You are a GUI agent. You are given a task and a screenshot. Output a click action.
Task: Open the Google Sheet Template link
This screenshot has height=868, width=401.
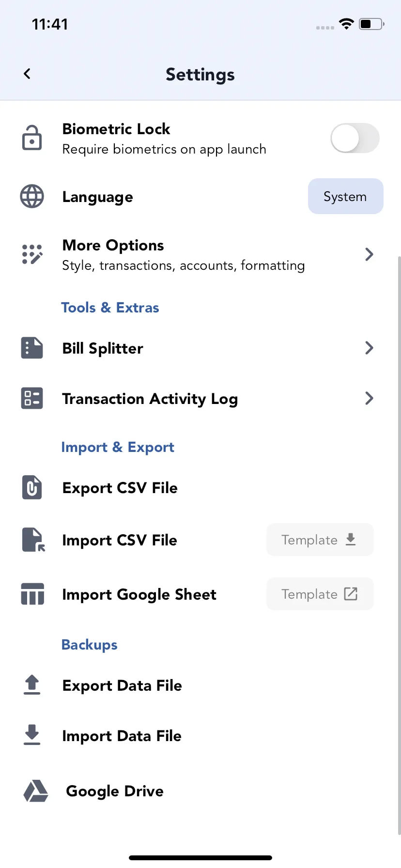coord(320,594)
